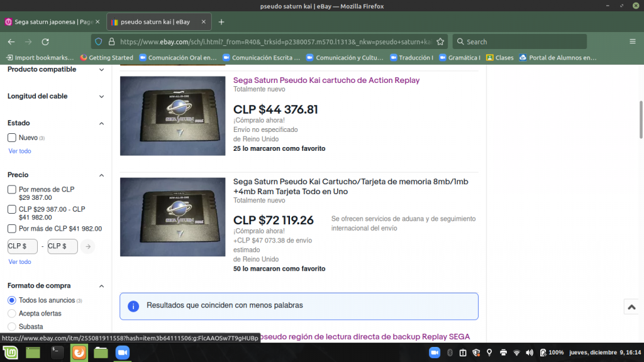Collapse the Precio filter section
Viewport: 644px width, 362px height.
[x=102, y=175]
